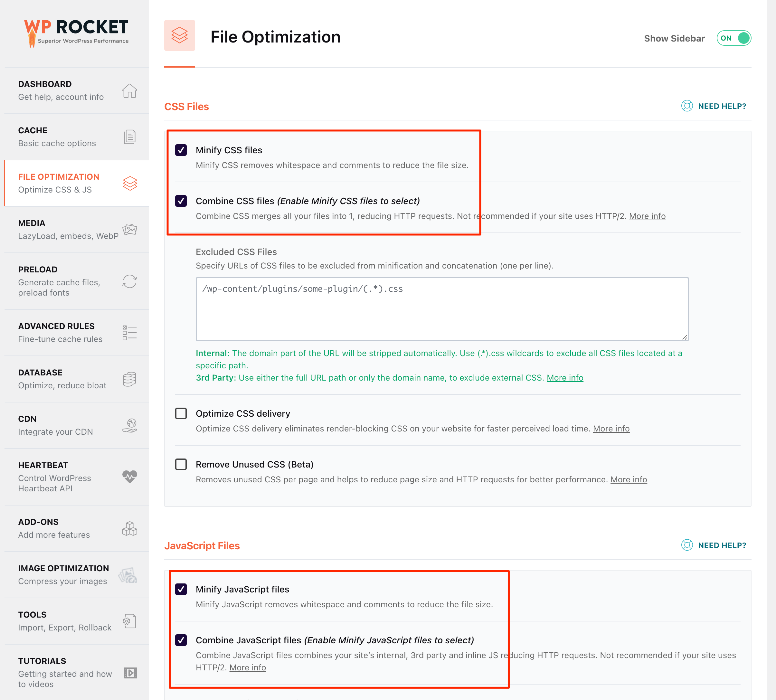Click the Advanced Rules list icon
Screen dimensions: 776x700
[129, 333]
